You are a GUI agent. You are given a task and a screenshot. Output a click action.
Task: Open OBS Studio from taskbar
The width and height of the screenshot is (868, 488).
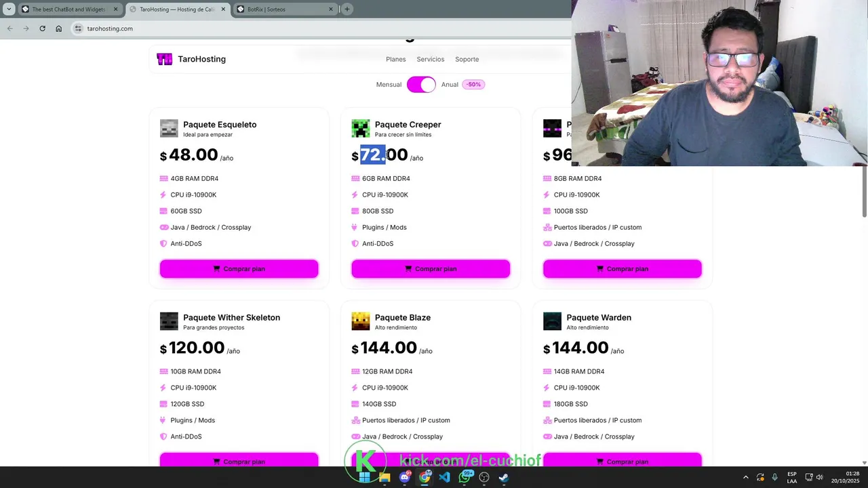click(484, 477)
